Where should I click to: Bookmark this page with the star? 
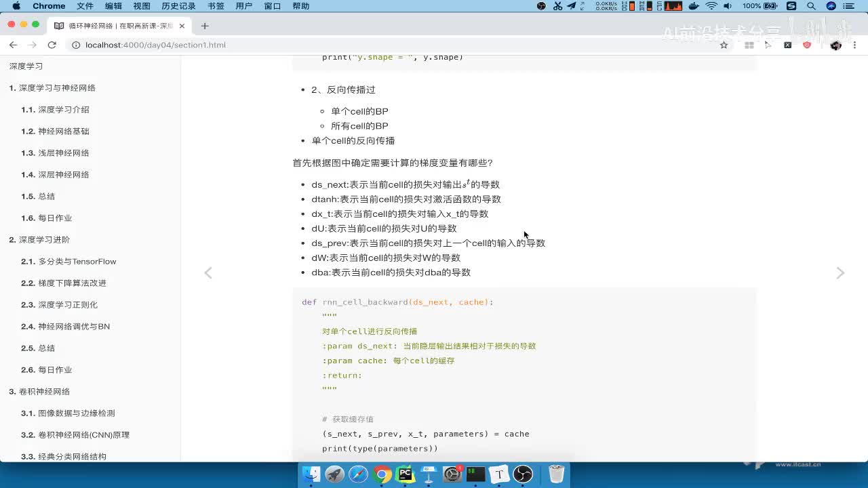[x=724, y=45]
